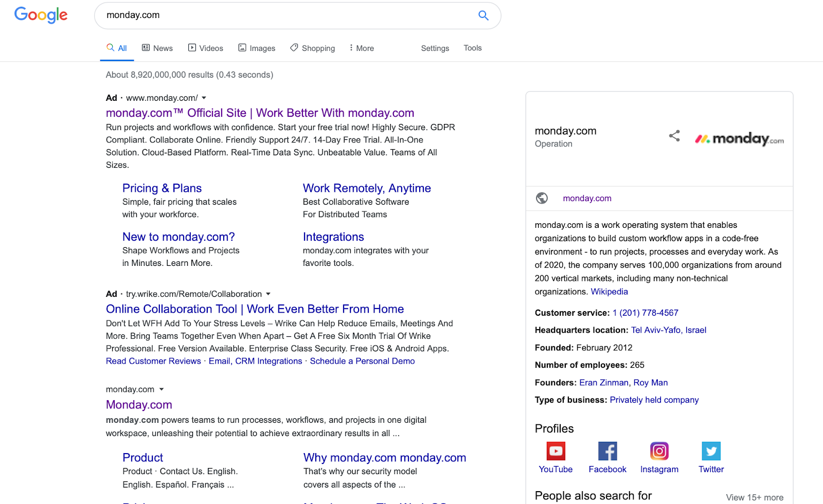The image size is (823, 504).
Task: Open the Tools menu
Action: (x=473, y=48)
